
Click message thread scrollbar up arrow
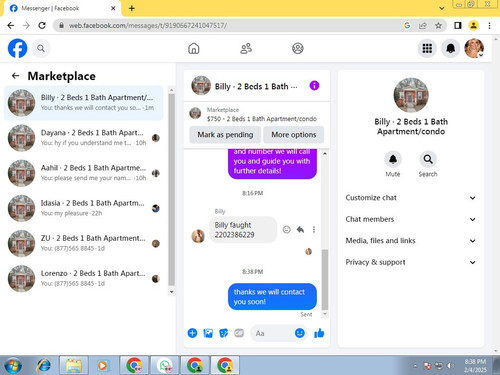(325, 154)
